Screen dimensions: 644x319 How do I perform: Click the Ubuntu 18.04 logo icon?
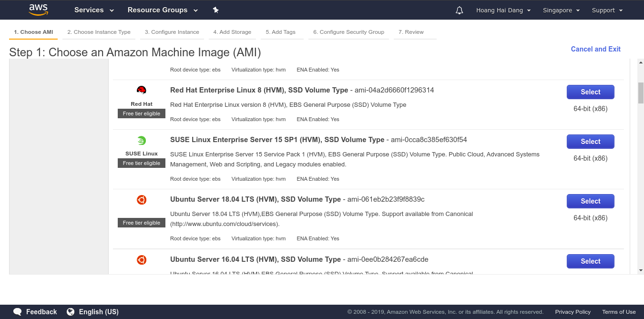(x=142, y=200)
